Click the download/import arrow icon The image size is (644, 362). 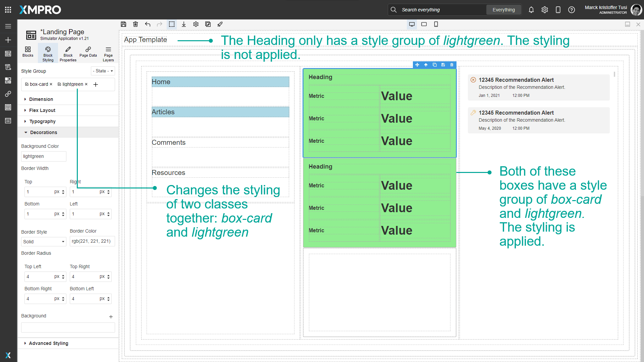click(184, 24)
